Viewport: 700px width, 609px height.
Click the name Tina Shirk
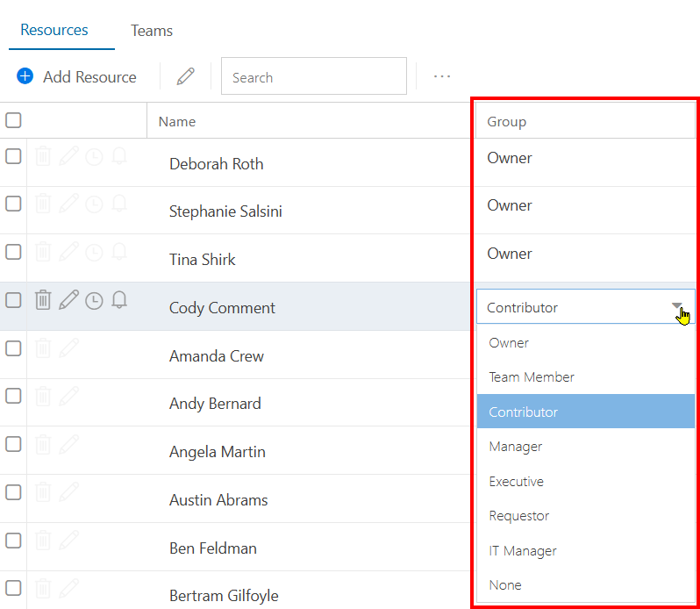[x=203, y=260]
